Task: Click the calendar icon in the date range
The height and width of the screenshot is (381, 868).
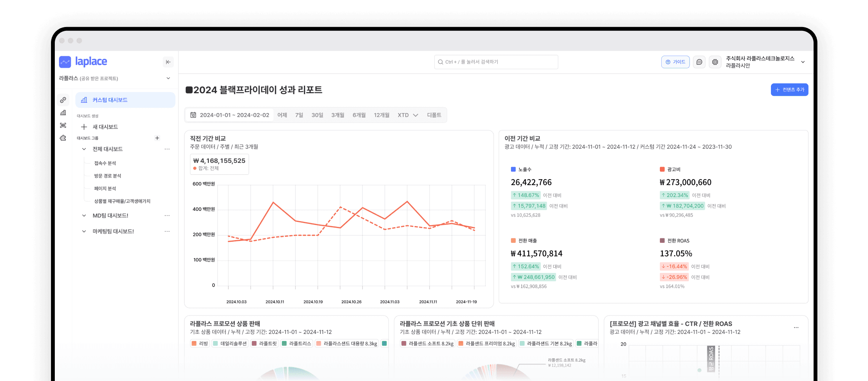Action: pyautogui.click(x=193, y=115)
